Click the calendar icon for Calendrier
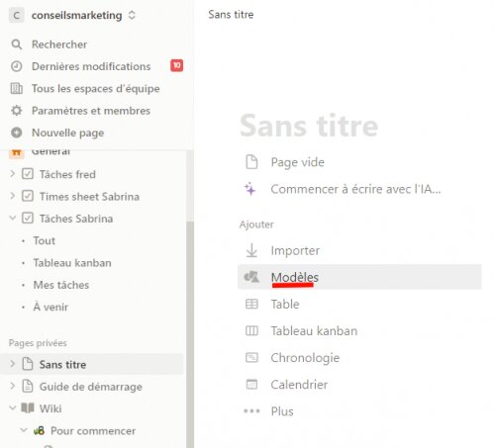Image resolution: width=495 pixels, height=448 pixels. (x=251, y=384)
